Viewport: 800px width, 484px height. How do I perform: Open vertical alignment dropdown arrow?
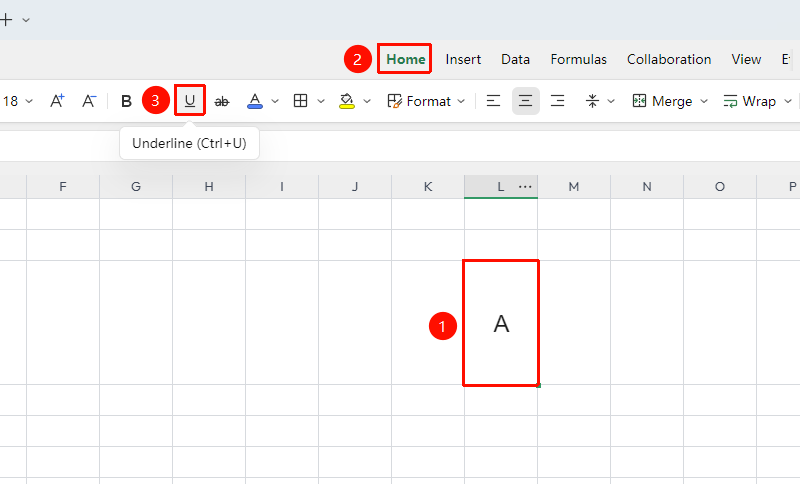point(611,101)
